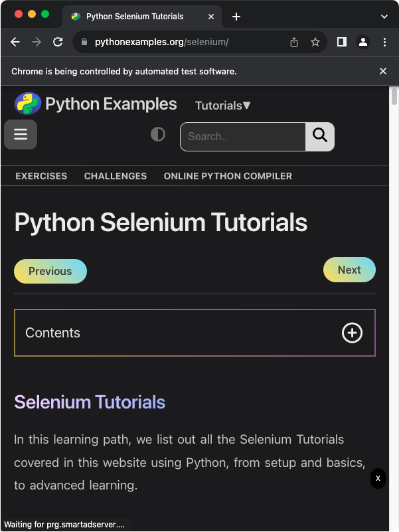The width and height of the screenshot is (399, 532).
Task: Open the Tutorials dropdown menu
Action: click(x=223, y=106)
